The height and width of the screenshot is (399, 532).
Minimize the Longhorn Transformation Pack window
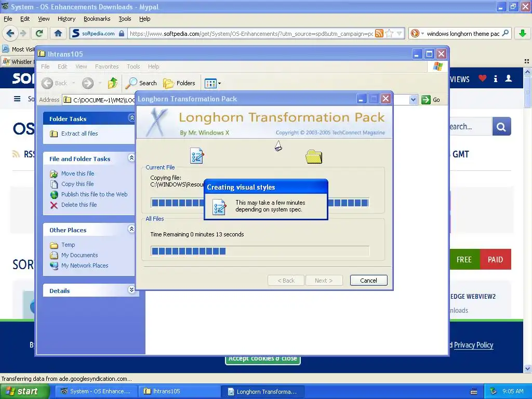pos(361,99)
